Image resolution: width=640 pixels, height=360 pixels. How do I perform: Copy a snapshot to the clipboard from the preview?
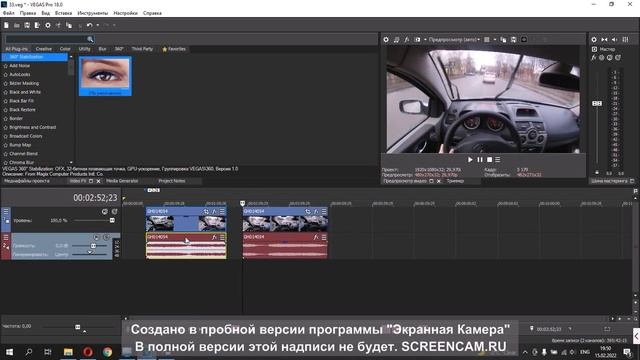(503, 40)
